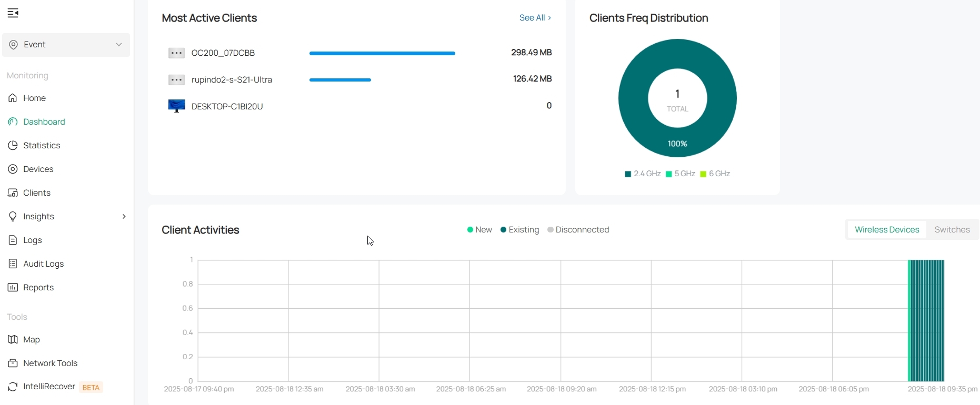Image resolution: width=980 pixels, height=405 pixels.
Task: Click See All in Most Active Clients
Action: pyautogui.click(x=535, y=18)
